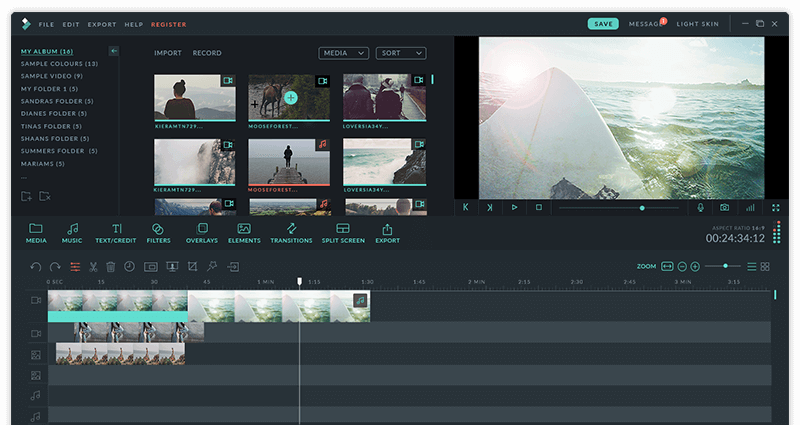Click the microphone voiceover icon
This screenshot has height=425, width=800.
(x=701, y=208)
